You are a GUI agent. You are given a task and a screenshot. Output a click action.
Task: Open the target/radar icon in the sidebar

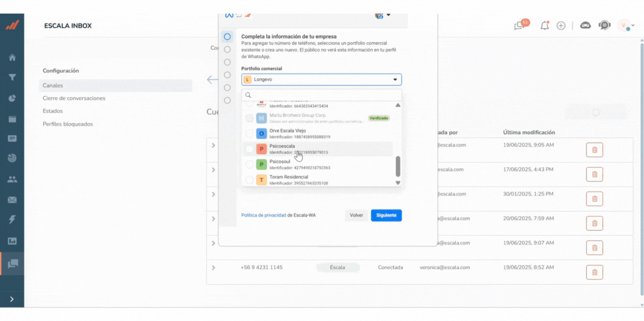[x=12, y=158]
